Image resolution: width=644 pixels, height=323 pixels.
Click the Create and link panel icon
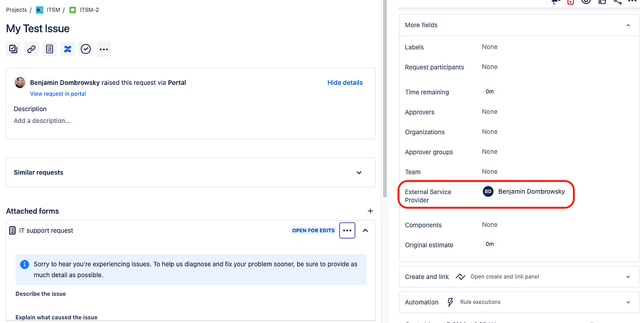pos(461,277)
